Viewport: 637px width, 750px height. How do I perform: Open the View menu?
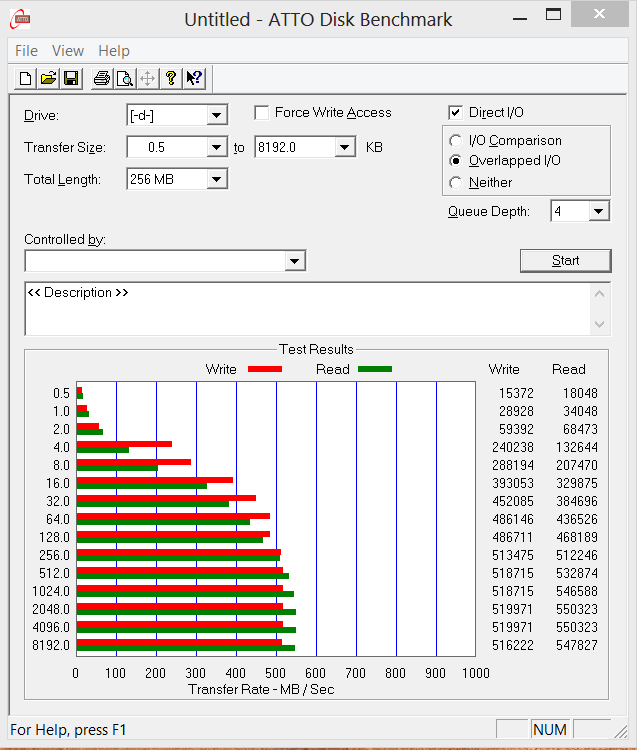(x=68, y=51)
